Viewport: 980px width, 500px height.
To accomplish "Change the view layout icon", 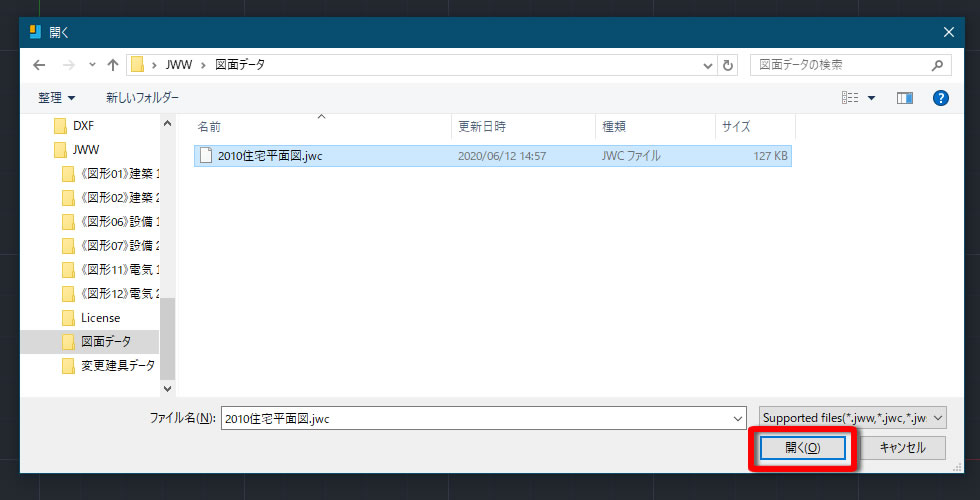I will click(850, 98).
